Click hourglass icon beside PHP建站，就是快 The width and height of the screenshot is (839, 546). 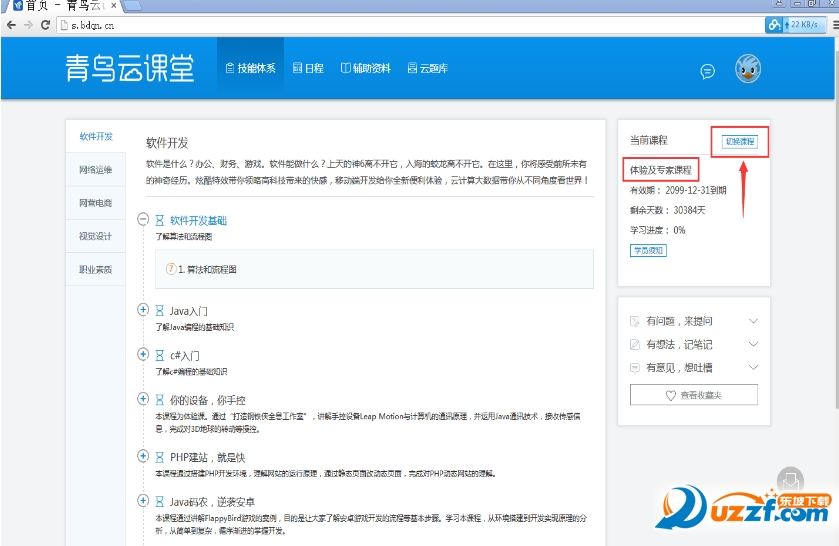pyautogui.click(x=159, y=457)
